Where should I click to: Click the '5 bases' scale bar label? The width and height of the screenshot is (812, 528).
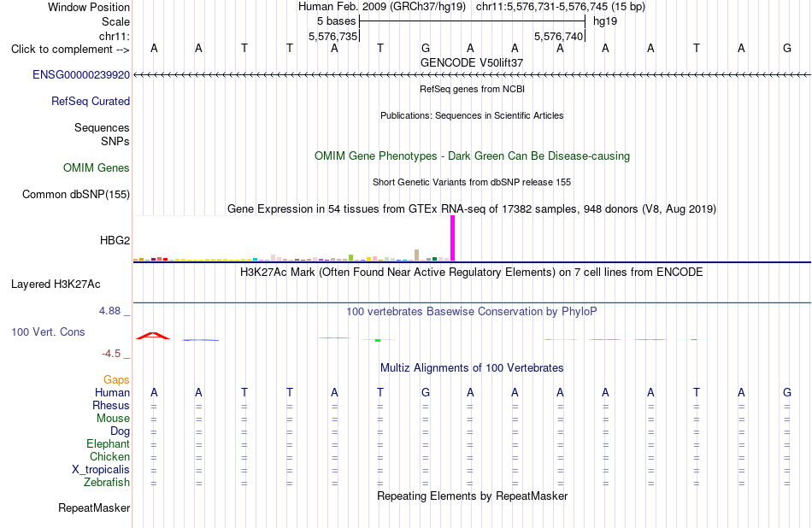click(x=337, y=21)
